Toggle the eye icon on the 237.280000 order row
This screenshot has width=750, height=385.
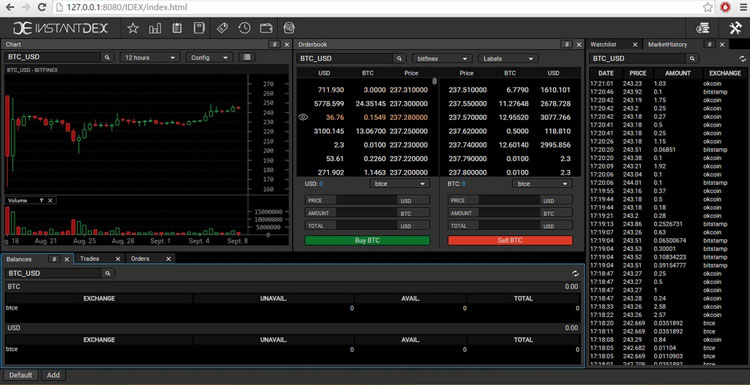(303, 117)
